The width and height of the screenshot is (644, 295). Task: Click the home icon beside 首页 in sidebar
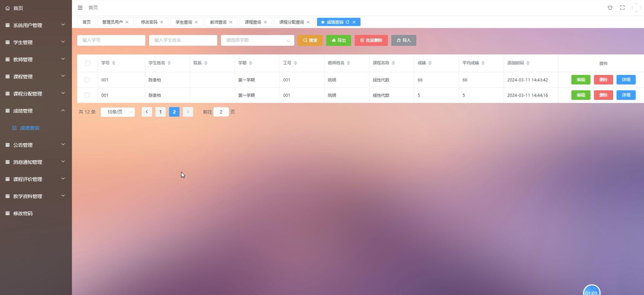tap(7, 8)
